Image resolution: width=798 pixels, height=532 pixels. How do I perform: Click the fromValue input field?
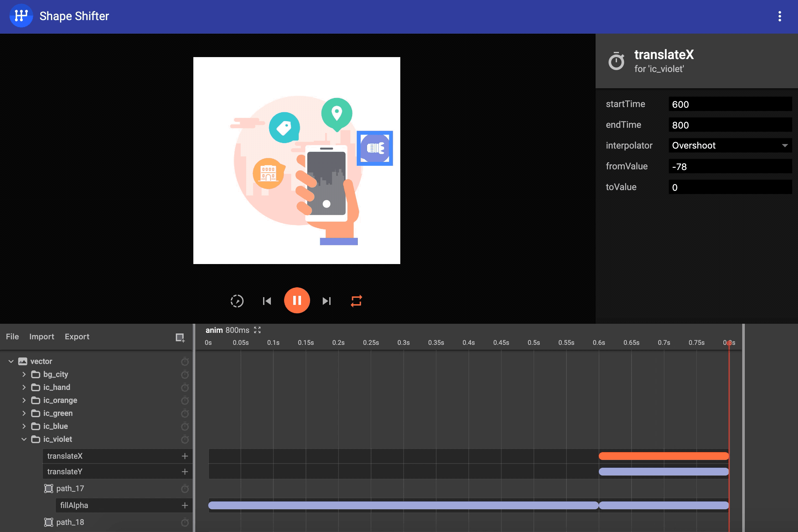(x=730, y=167)
